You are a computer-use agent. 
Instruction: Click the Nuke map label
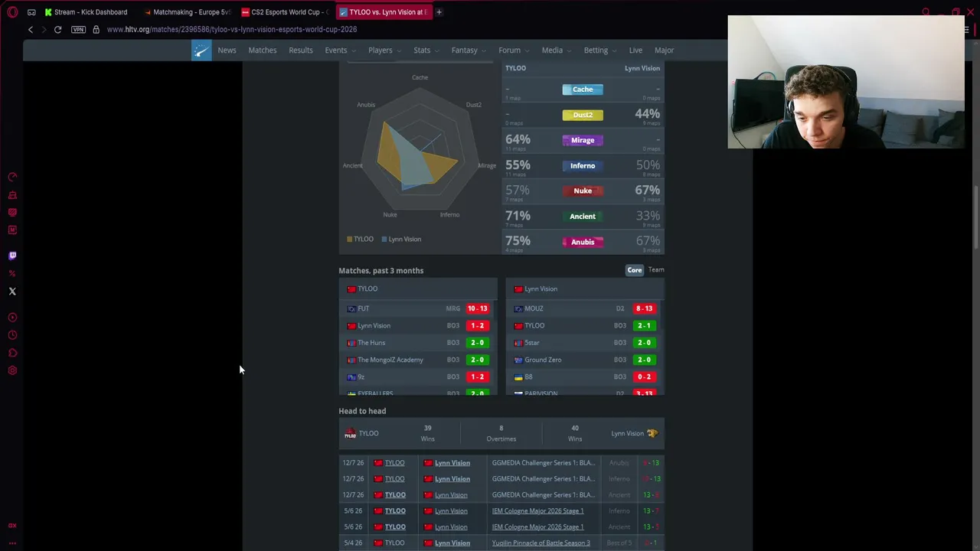(x=583, y=191)
